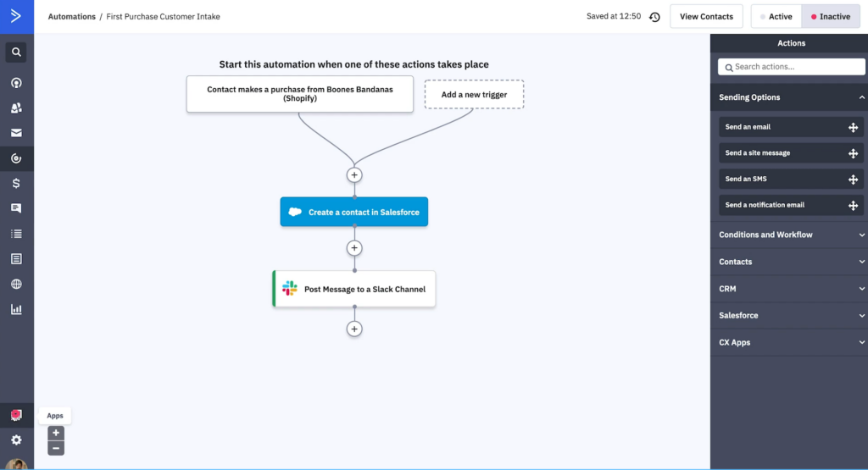This screenshot has height=470, width=868.
Task: Open Create a contact in Salesforce action
Action: (354, 212)
